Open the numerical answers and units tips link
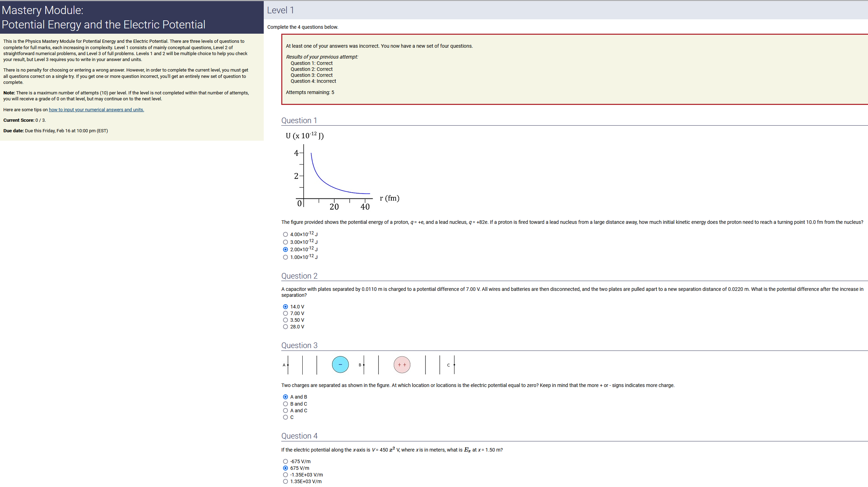The height and width of the screenshot is (487, 868). pyautogui.click(x=96, y=110)
